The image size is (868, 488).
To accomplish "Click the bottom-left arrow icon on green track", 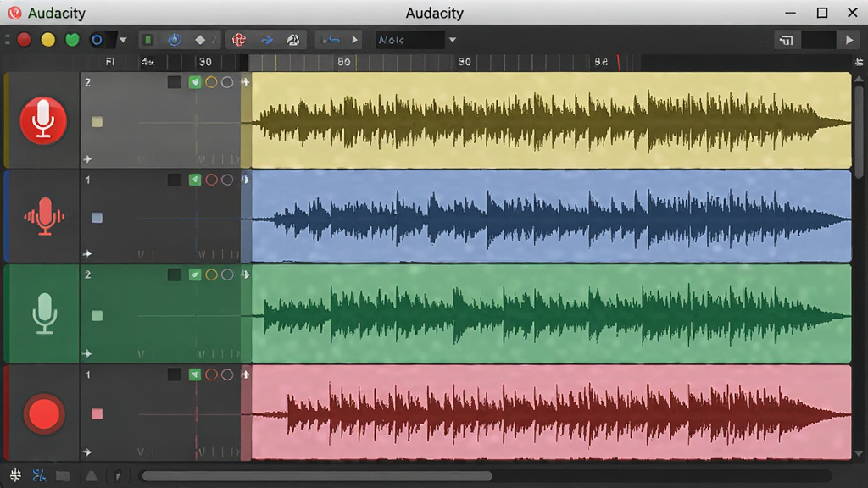I will [x=87, y=353].
